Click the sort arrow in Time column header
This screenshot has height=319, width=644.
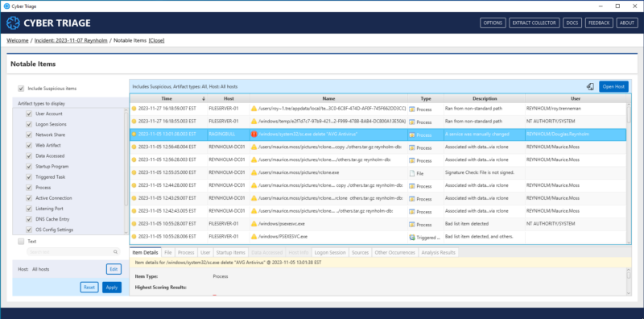(x=204, y=99)
